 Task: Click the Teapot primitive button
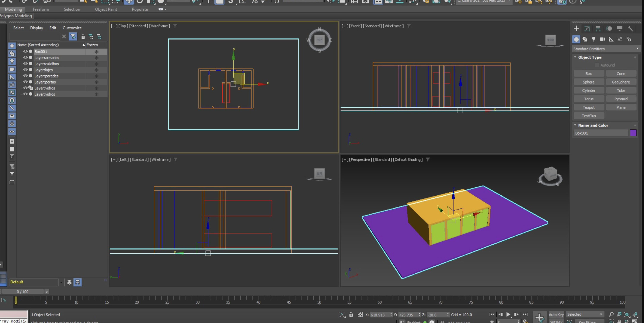pyautogui.click(x=589, y=107)
